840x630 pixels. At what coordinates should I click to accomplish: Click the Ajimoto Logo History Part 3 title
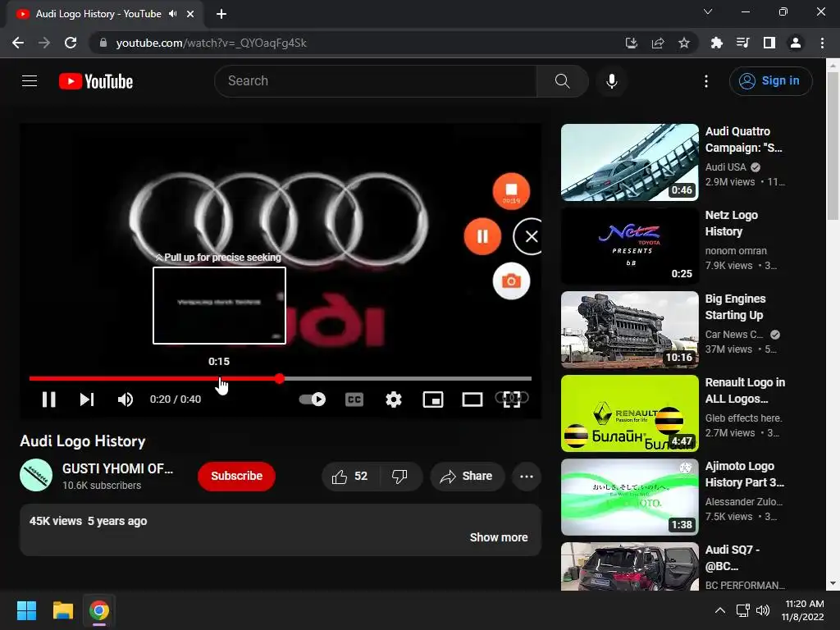click(x=745, y=474)
